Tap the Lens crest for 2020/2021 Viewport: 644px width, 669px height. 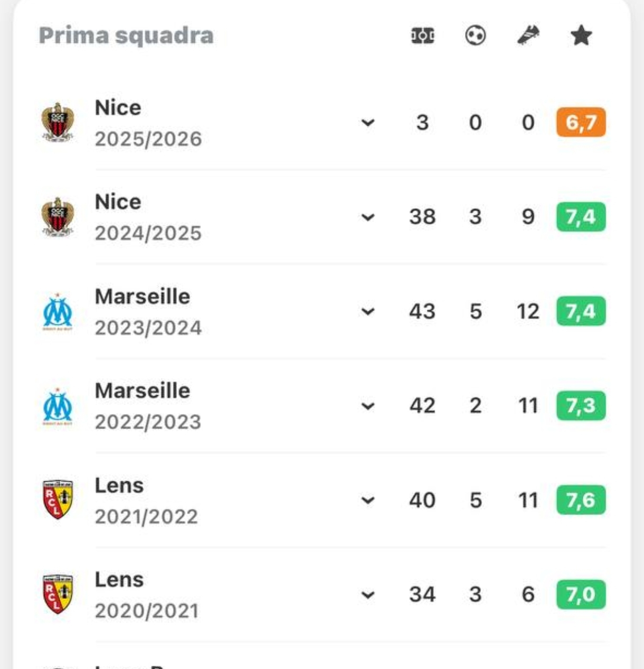click(58, 594)
